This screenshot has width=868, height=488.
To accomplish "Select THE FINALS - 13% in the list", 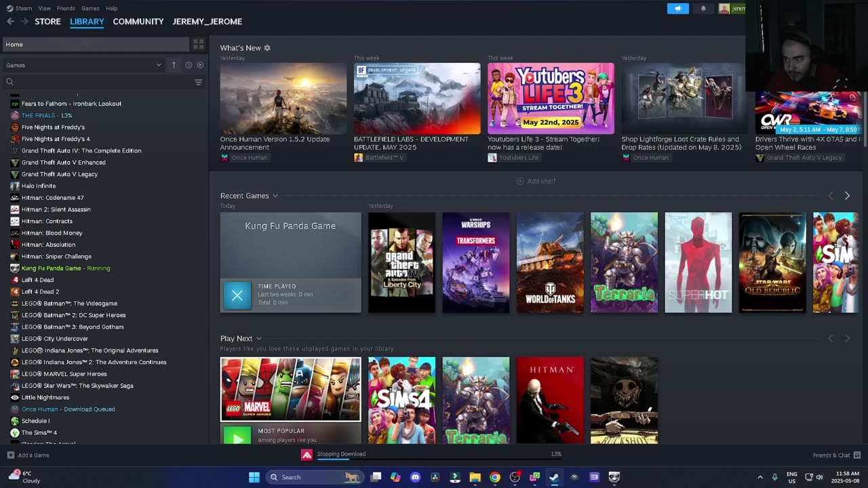I will [47, 115].
